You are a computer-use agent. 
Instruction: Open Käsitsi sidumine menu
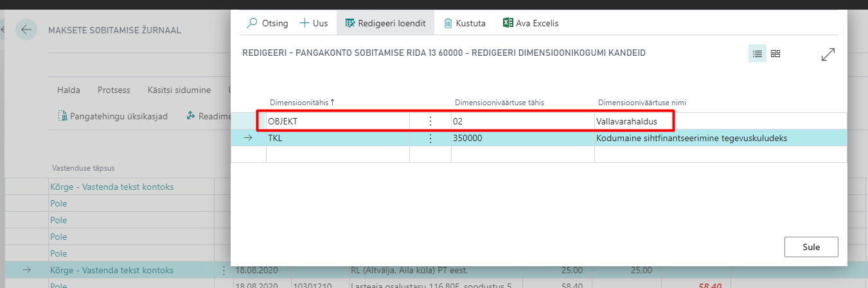(x=179, y=90)
